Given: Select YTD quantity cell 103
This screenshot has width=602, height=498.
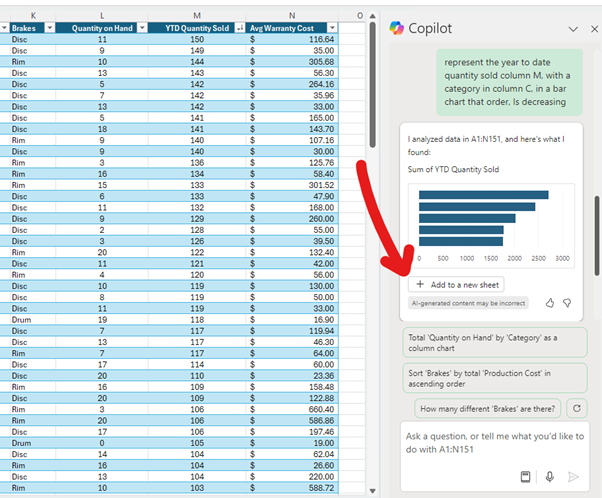Looking at the screenshot, I should [x=197, y=488].
